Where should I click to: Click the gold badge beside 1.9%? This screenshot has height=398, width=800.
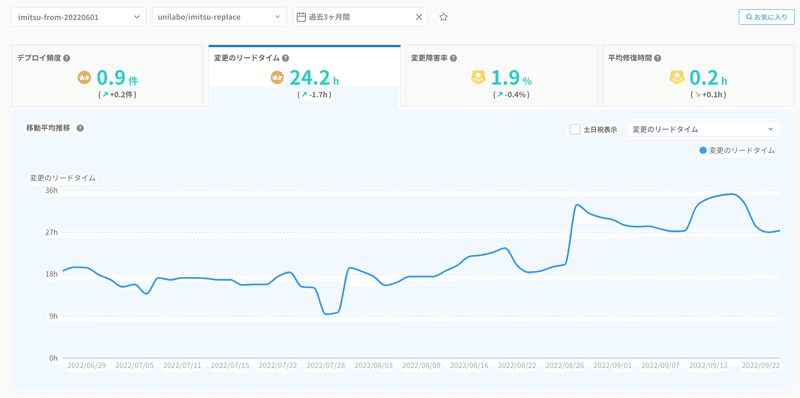478,78
